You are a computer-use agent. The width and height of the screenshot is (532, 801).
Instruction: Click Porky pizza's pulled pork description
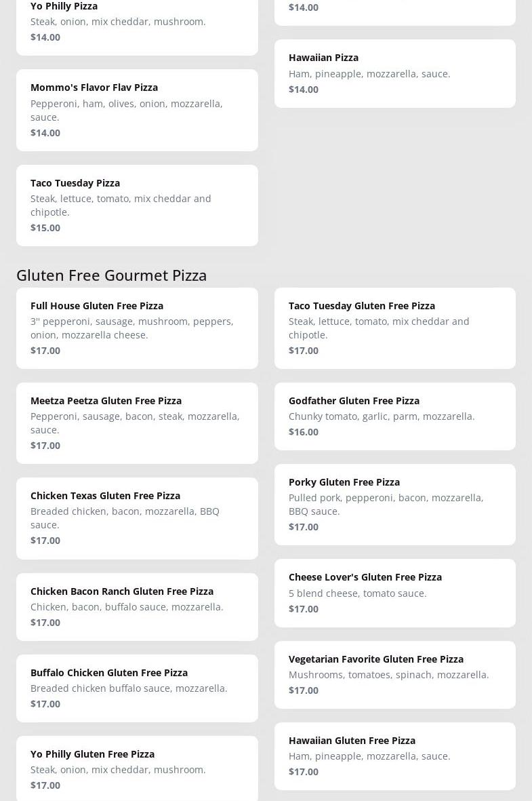(386, 504)
